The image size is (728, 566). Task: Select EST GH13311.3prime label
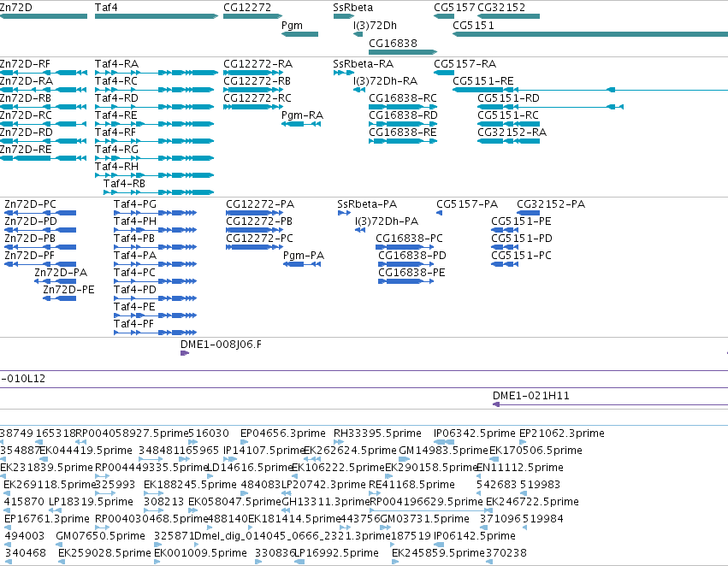pos(326,502)
